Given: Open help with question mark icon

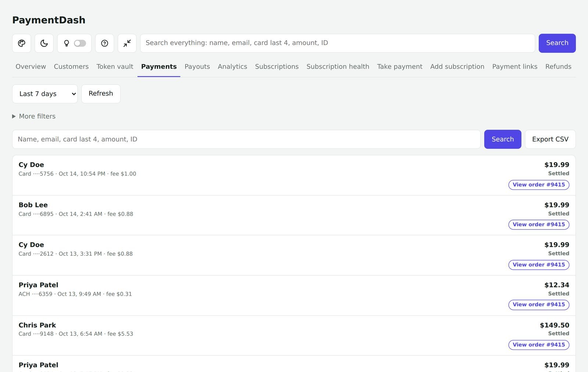Looking at the screenshot, I should click(x=105, y=43).
